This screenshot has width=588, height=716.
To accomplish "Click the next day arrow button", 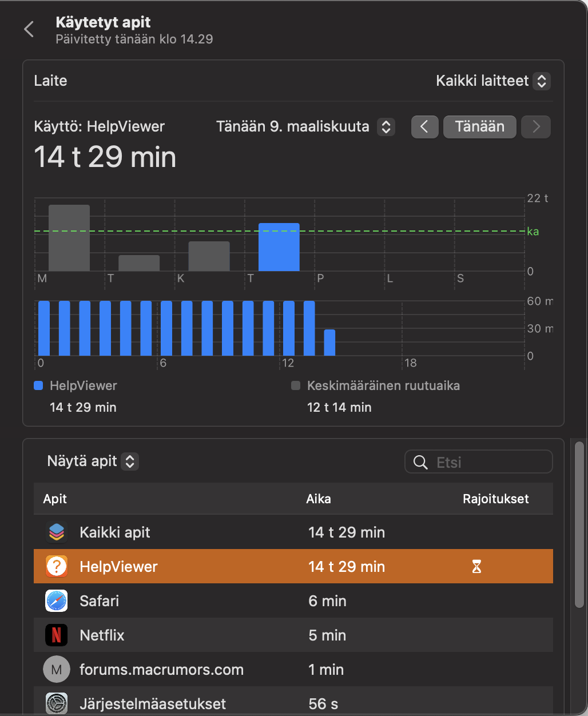I will 536,127.
